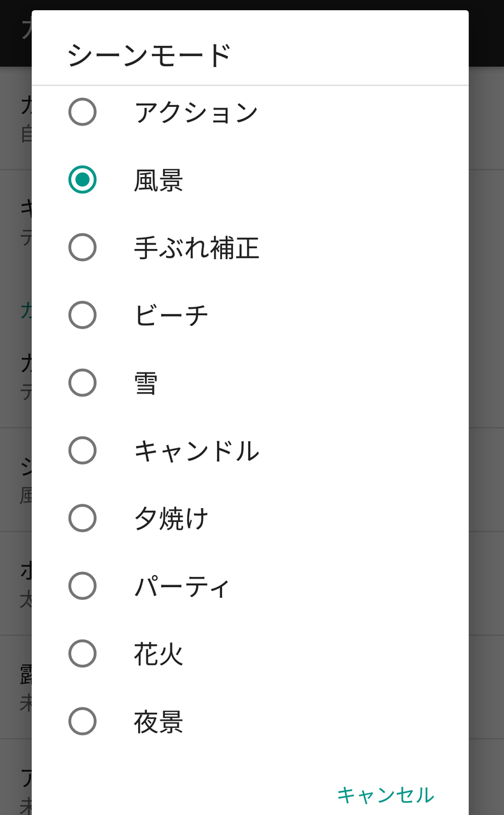Enable the ビーチ radio button circle
This screenshot has width=504, height=815.
82,315
